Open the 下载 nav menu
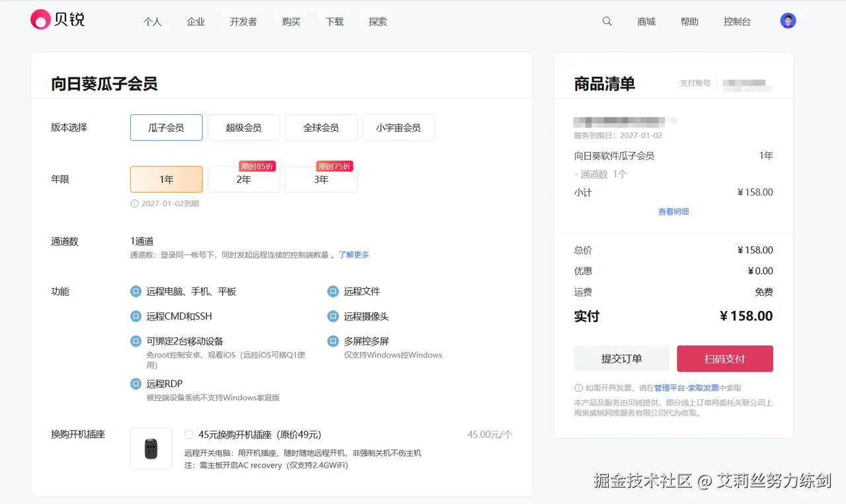The width and height of the screenshot is (846, 504). [335, 22]
